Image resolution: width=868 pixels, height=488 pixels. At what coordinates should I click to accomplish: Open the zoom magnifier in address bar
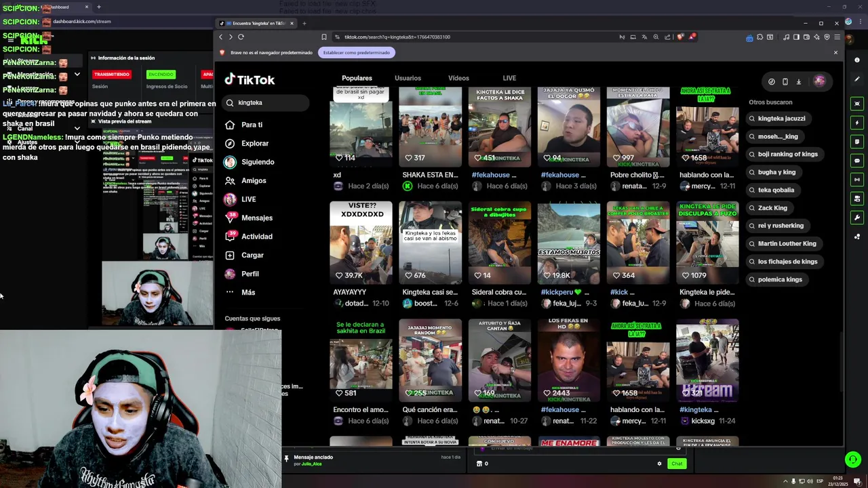click(656, 37)
